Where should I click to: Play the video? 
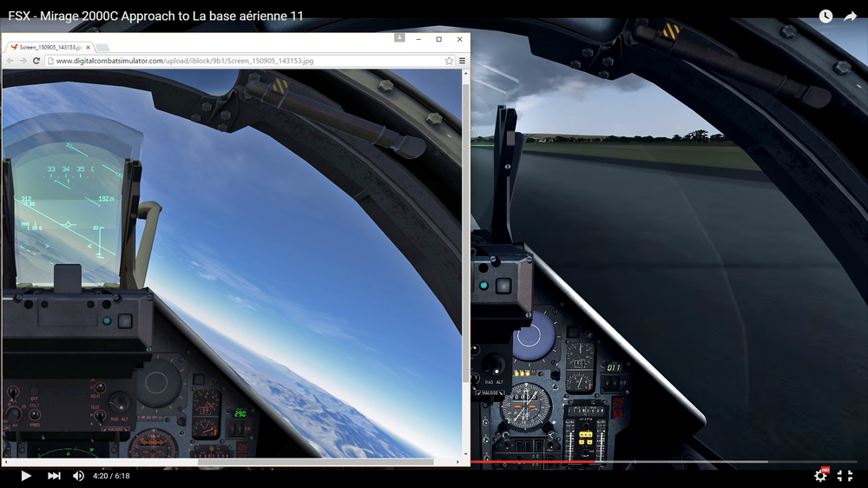coord(25,476)
